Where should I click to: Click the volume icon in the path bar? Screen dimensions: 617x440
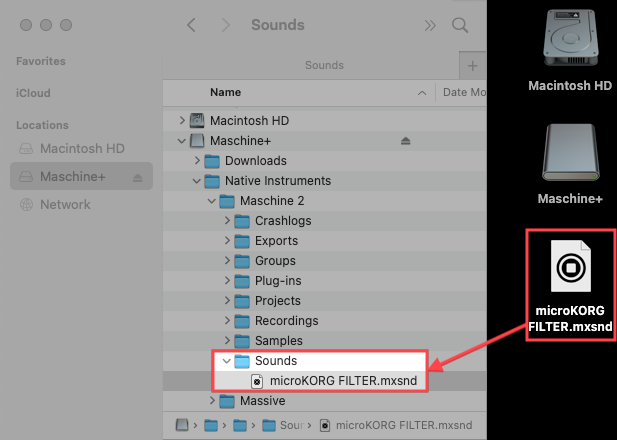pyautogui.click(x=182, y=425)
